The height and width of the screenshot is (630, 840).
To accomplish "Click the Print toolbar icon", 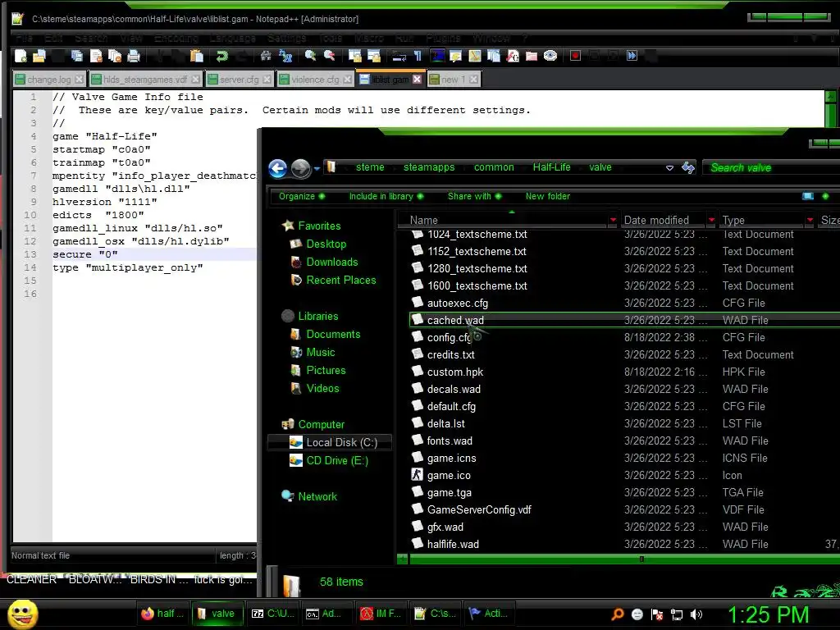I will click(x=134, y=56).
